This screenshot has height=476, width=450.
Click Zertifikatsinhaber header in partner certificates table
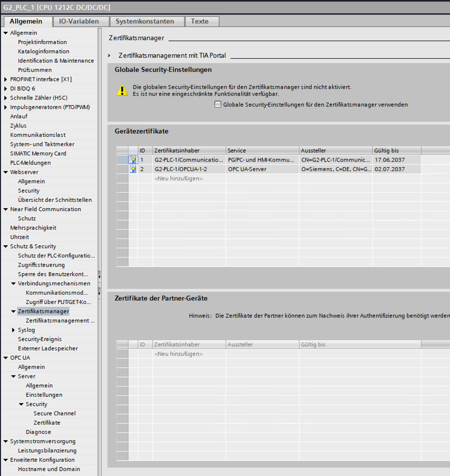point(189,345)
